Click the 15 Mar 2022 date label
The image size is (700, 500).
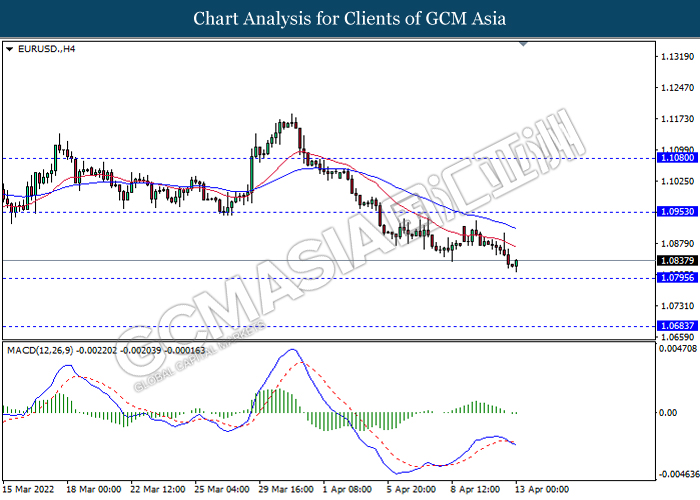coord(29,489)
